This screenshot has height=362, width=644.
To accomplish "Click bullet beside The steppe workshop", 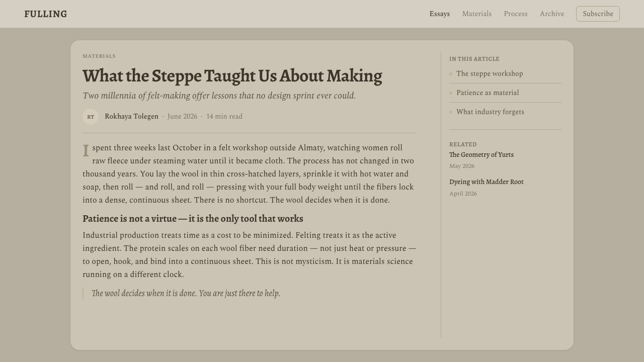I will point(451,74).
